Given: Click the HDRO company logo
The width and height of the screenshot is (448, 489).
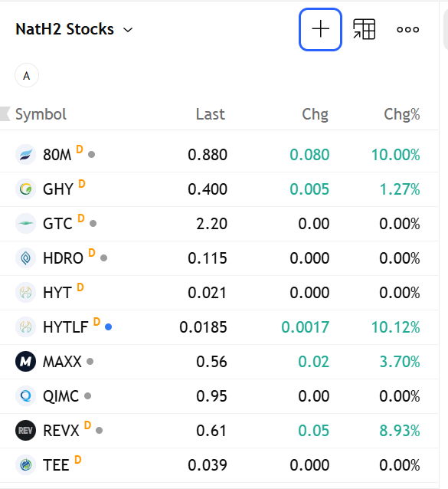Looking at the screenshot, I should pyautogui.click(x=25, y=258).
